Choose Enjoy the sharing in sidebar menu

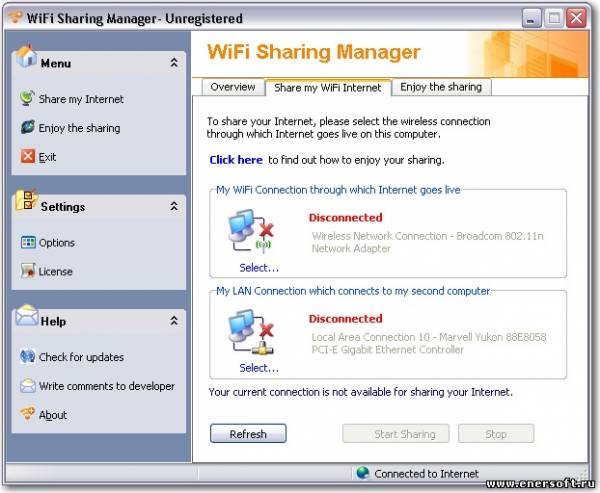[79, 128]
